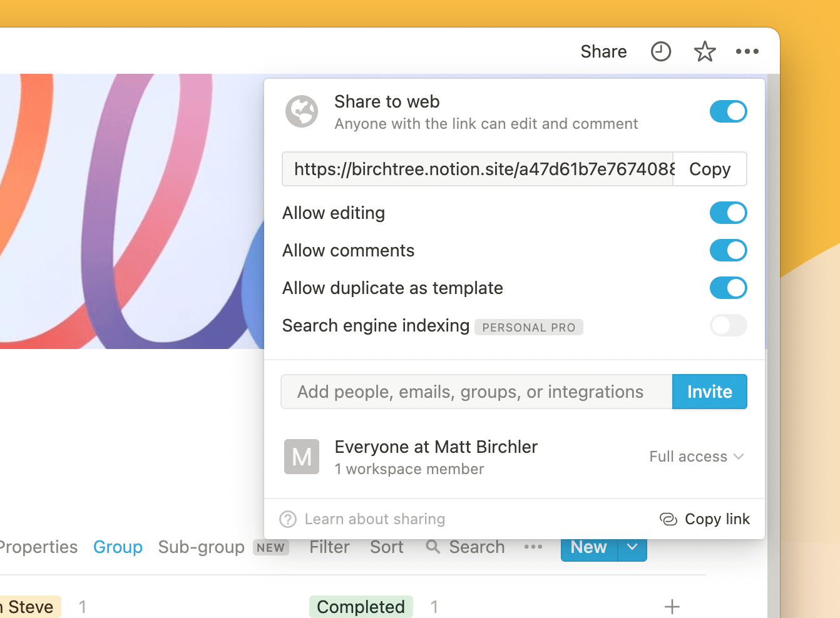This screenshot has width=840, height=618.
Task: Click the Completed status tag
Action: pyautogui.click(x=361, y=607)
